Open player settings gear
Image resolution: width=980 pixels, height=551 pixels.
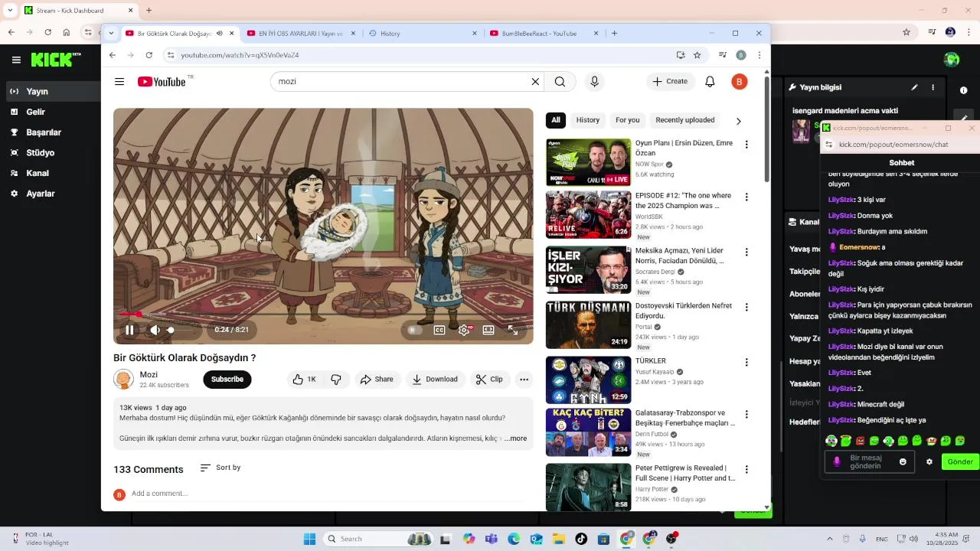pyautogui.click(x=464, y=330)
